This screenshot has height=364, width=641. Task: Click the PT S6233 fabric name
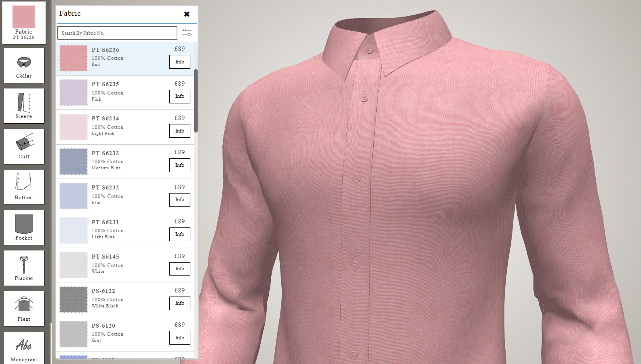[105, 153]
